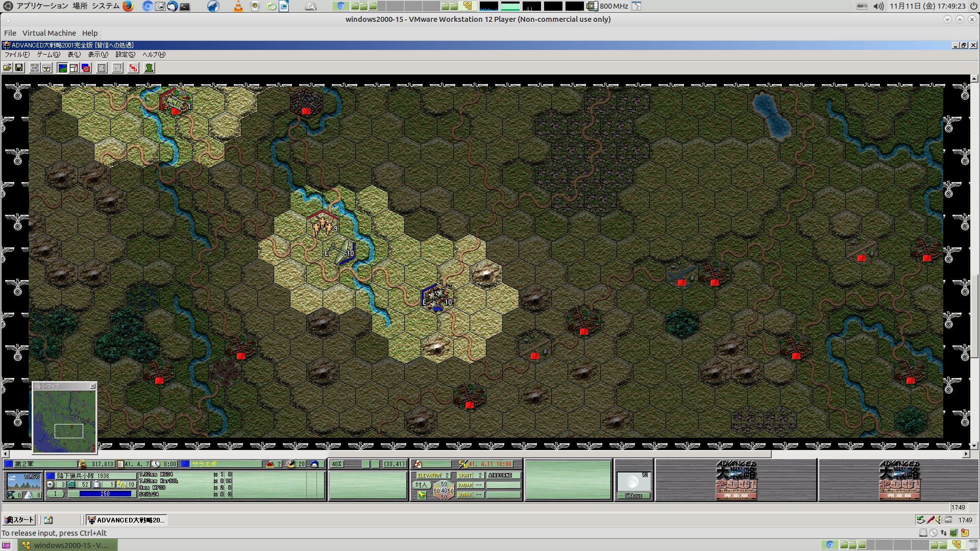
Task: Select the infantry unit with strength 9
Action: [323, 224]
